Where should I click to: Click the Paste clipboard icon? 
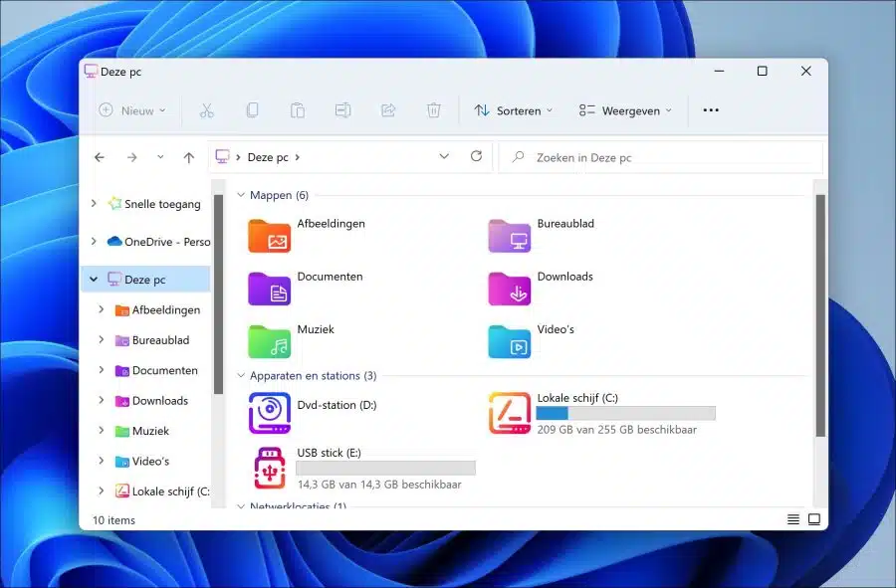coord(297,110)
